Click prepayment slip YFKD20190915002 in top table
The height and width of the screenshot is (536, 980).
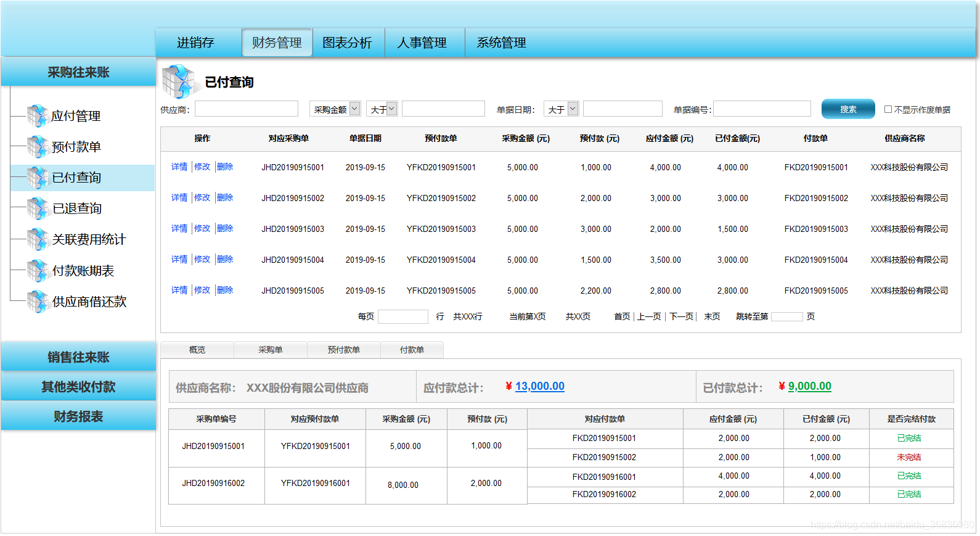point(441,198)
